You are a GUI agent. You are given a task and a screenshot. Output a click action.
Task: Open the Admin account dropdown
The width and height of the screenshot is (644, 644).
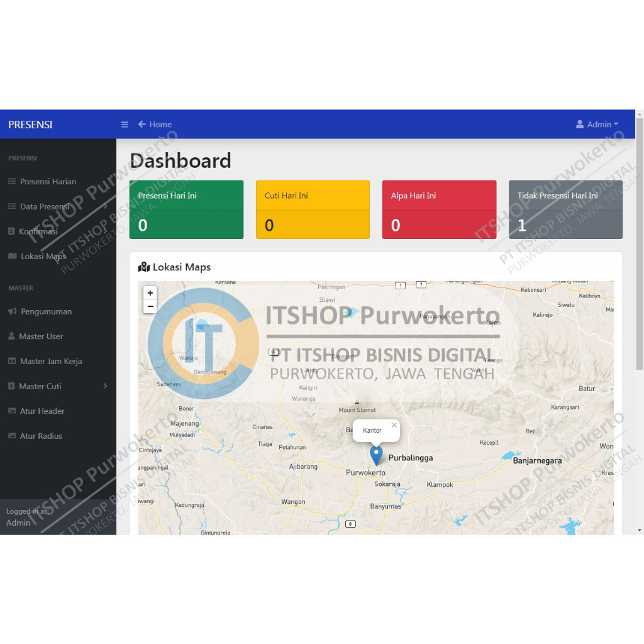point(597,124)
